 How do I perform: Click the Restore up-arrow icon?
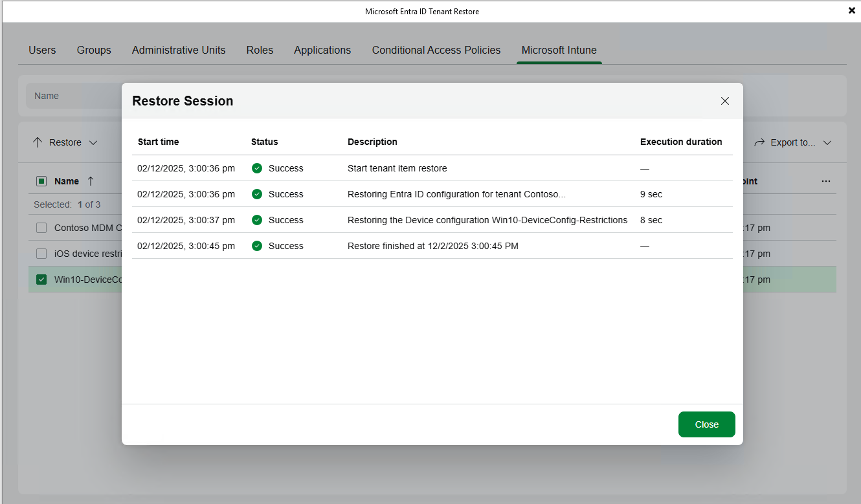pos(38,142)
